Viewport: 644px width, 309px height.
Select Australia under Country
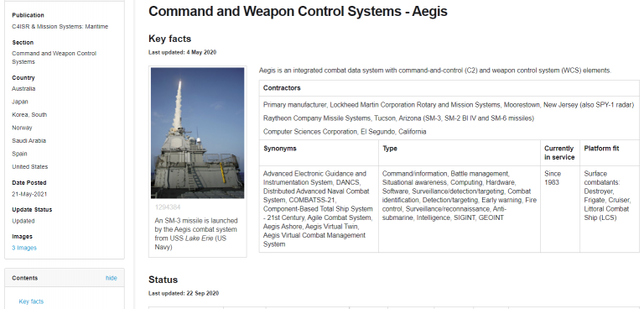click(x=23, y=88)
